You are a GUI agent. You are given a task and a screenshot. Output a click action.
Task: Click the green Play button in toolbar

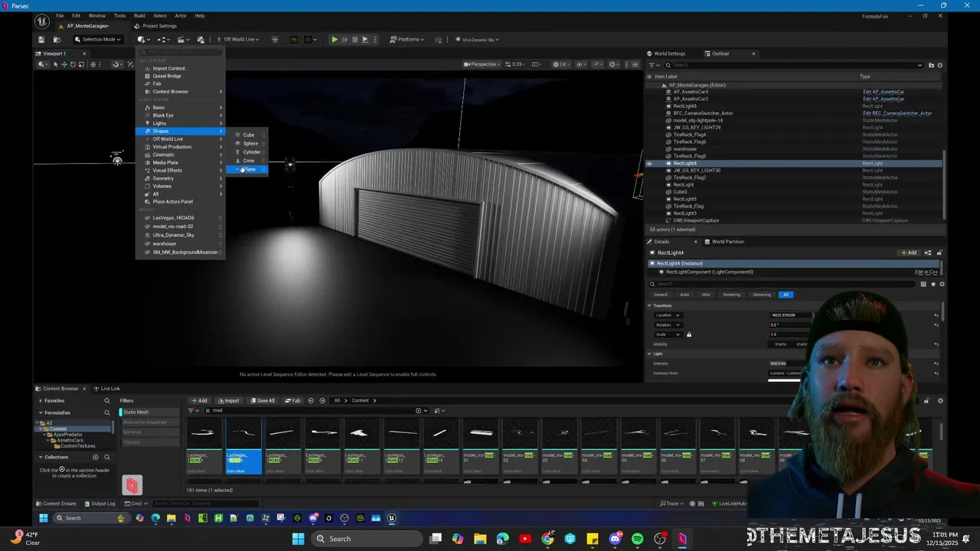[335, 40]
